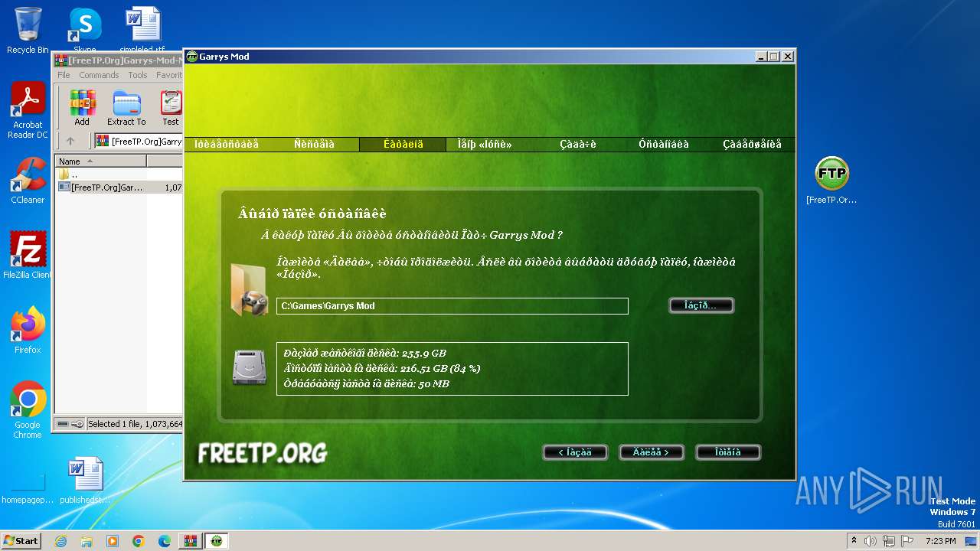Show hidden system tray icons

pyautogui.click(x=854, y=541)
